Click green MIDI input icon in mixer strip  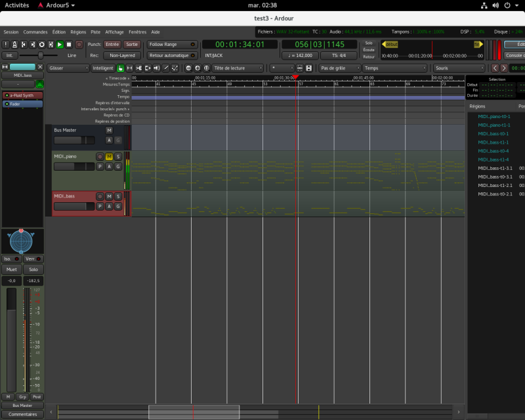(39, 85)
